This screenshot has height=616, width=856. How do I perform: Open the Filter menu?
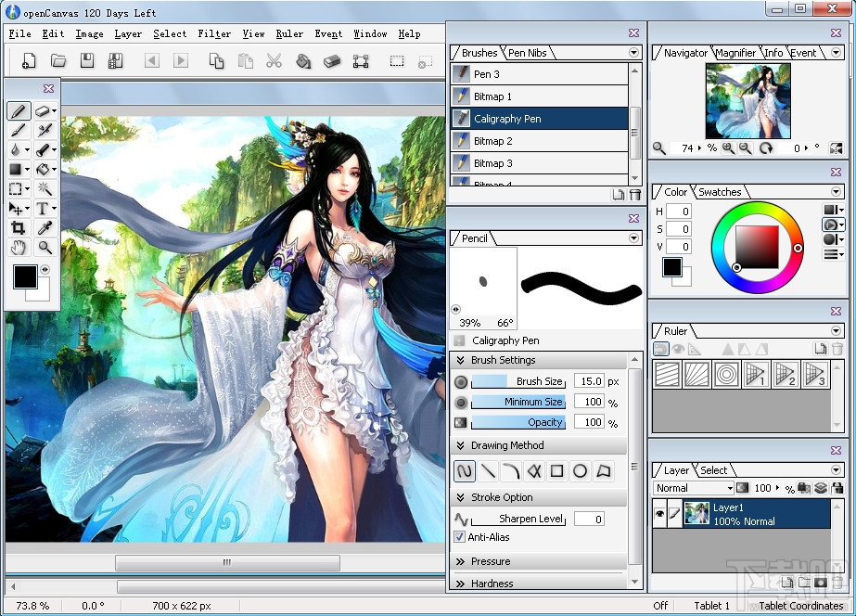[x=214, y=33]
